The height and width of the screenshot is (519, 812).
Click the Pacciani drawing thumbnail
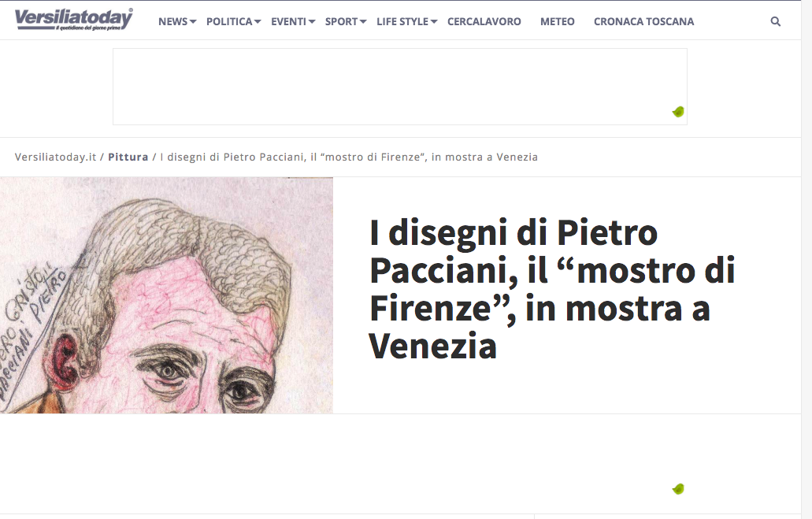[166, 295]
